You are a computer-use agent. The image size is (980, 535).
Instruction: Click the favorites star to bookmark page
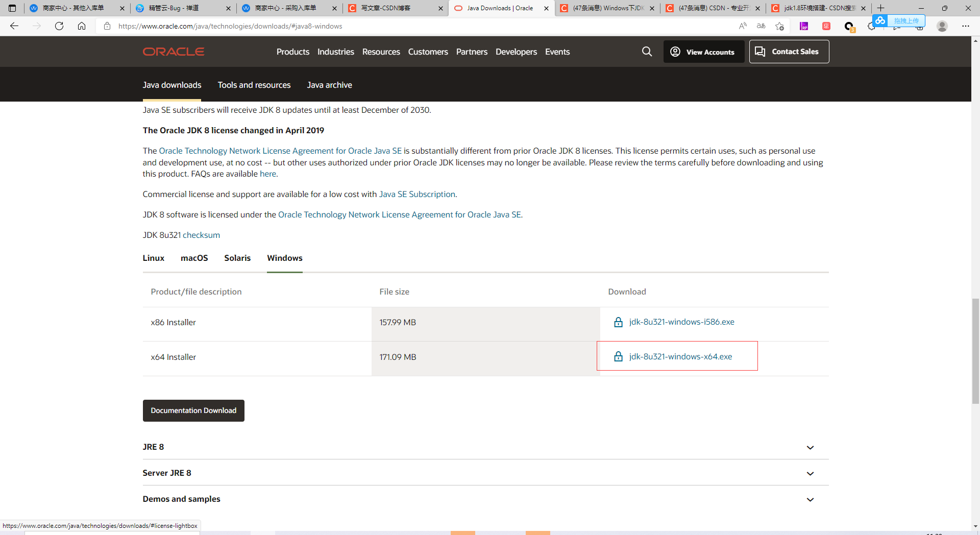click(779, 26)
